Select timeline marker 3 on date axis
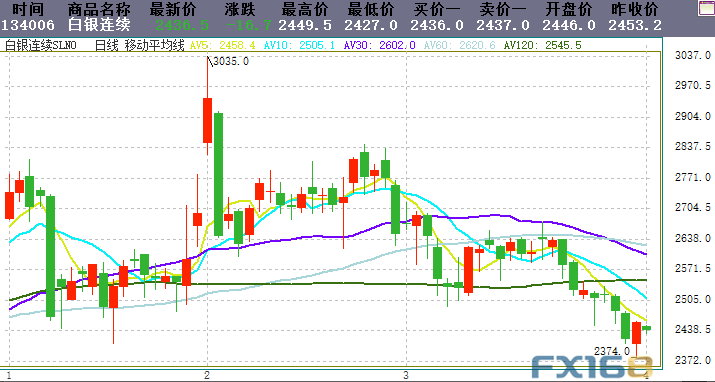The height and width of the screenshot is (382, 715). pyautogui.click(x=406, y=375)
